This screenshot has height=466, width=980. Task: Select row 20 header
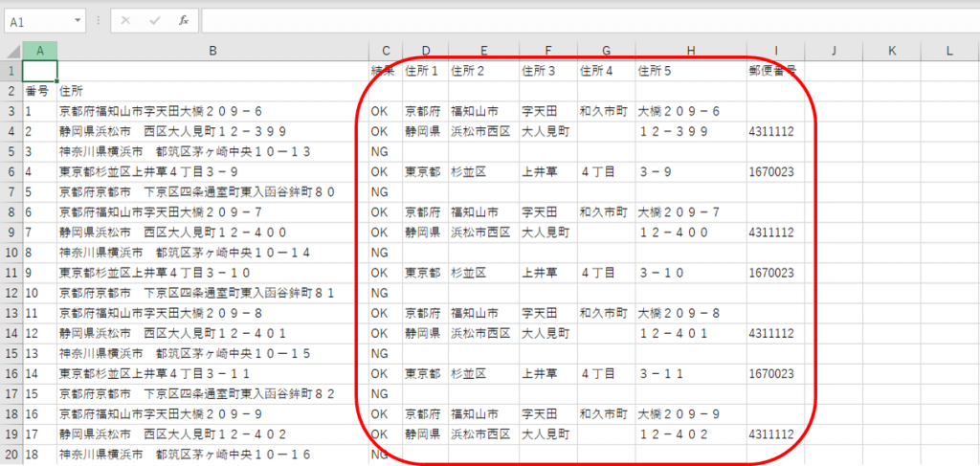click(11, 455)
